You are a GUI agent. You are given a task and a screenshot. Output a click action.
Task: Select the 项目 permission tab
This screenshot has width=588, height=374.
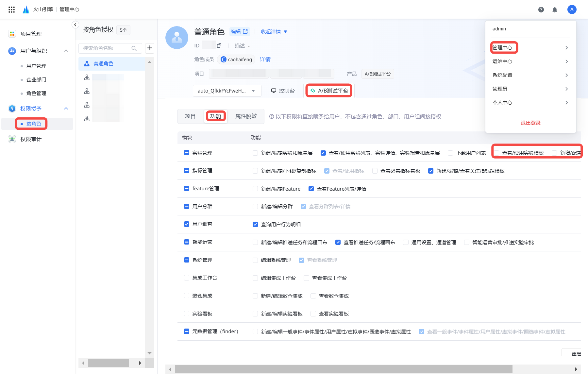click(x=190, y=116)
